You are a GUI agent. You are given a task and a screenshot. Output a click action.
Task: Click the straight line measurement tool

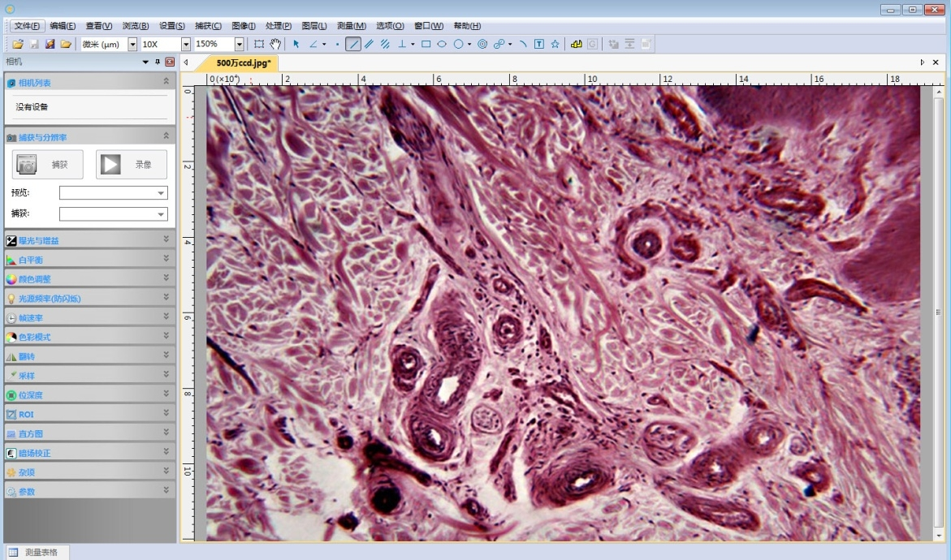[x=353, y=44]
